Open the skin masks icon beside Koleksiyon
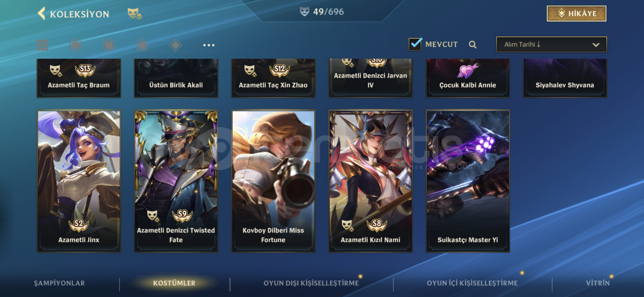 pos(135,13)
